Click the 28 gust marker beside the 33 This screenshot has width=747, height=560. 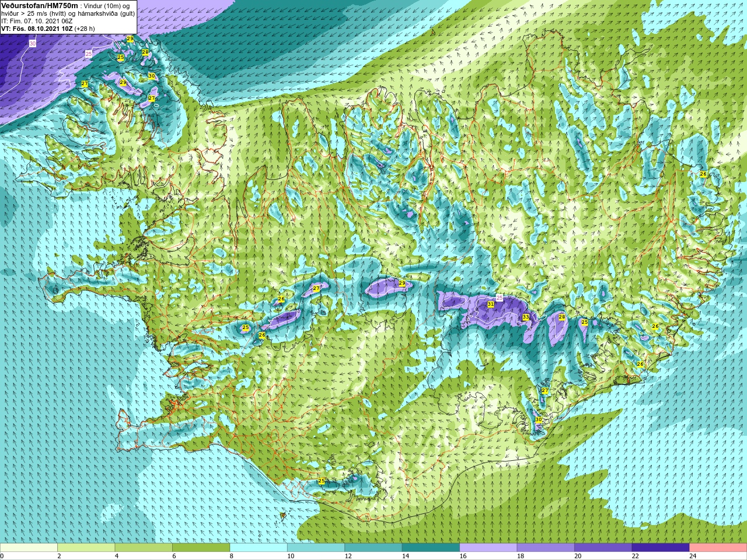point(562,317)
